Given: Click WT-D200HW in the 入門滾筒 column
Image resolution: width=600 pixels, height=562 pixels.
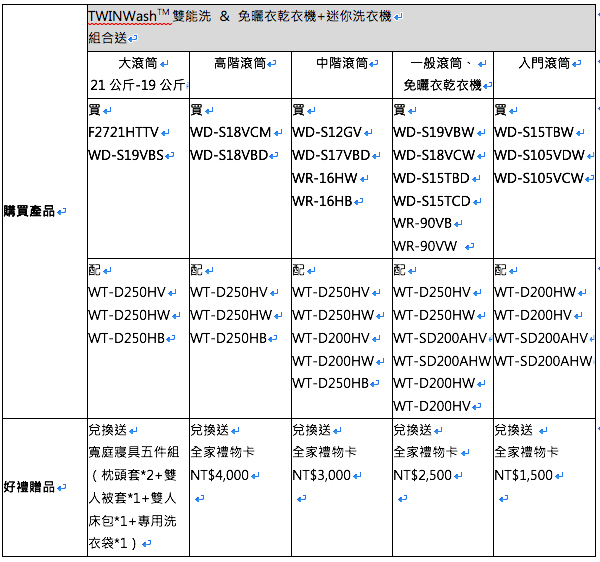Looking at the screenshot, I should click(535, 293).
